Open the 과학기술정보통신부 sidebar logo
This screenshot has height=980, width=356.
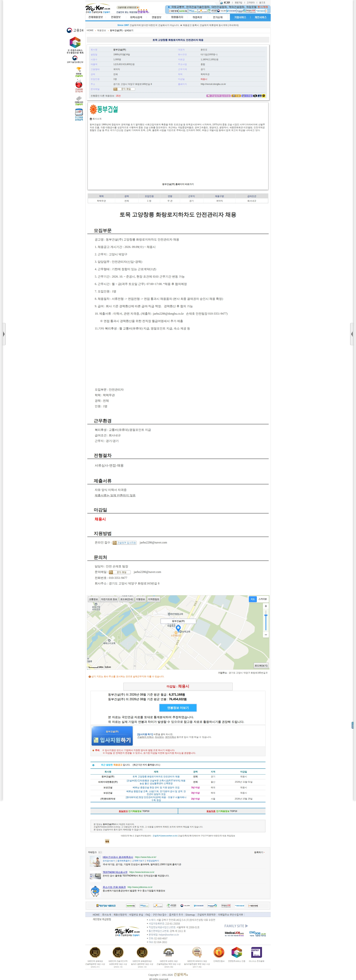click(x=75, y=59)
